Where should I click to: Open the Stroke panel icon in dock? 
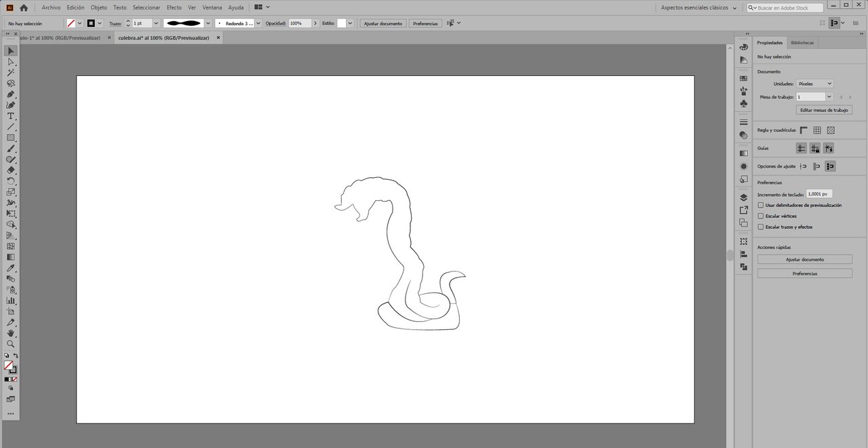coord(743,122)
